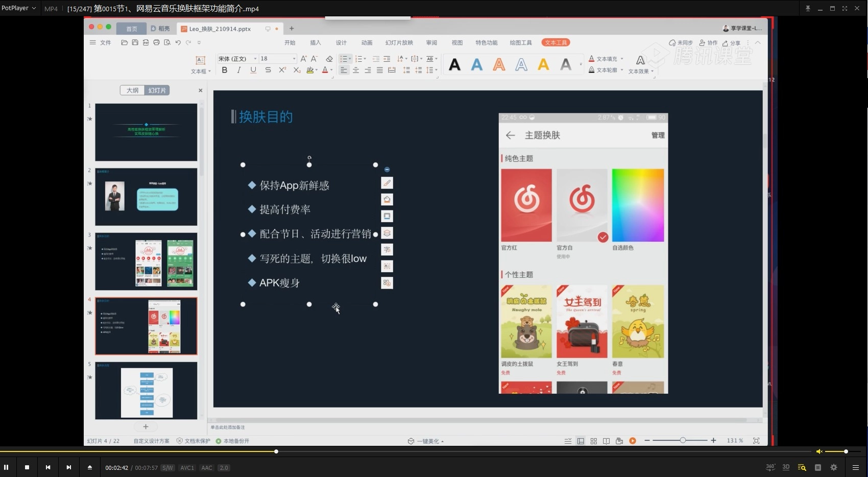Open the 插入 ribbon tab

click(x=316, y=43)
